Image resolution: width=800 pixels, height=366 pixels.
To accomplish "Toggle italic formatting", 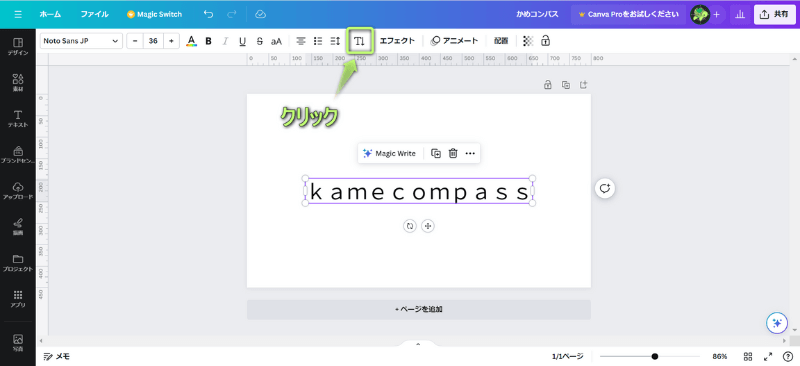I will (226, 41).
